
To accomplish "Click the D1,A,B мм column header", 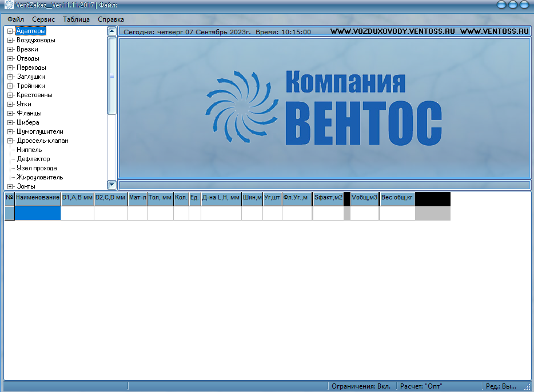I will tap(77, 199).
